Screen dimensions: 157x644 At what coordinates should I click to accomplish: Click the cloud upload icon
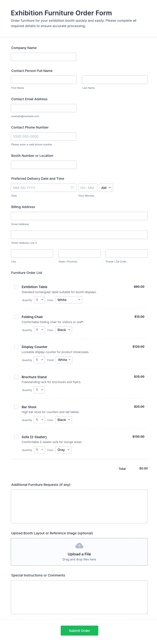[x=79, y=545]
